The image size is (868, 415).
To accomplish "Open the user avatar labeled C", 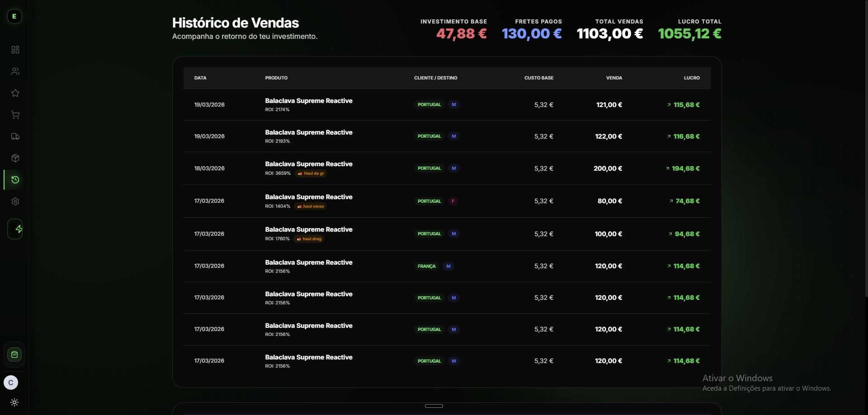I will click(x=11, y=382).
